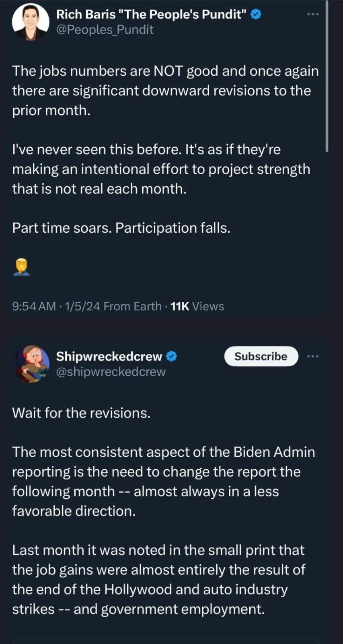Tap the "From Earth" location text
343x644 pixels.
(132, 306)
